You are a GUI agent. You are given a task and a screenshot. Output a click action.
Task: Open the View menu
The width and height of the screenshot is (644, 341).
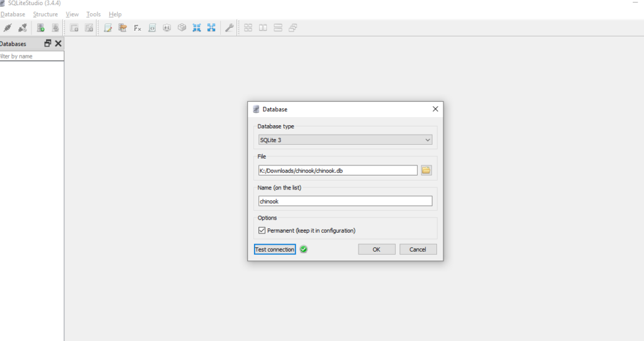pyautogui.click(x=72, y=14)
